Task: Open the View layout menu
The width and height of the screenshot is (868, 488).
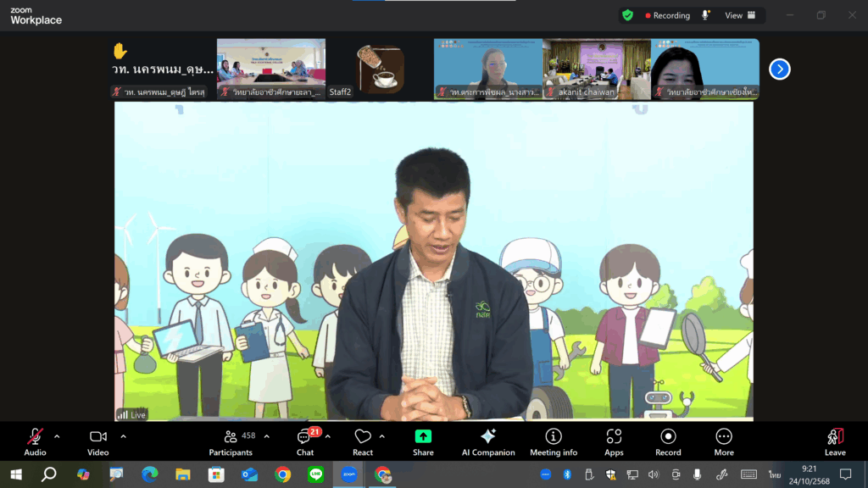Action: coord(739,15)
